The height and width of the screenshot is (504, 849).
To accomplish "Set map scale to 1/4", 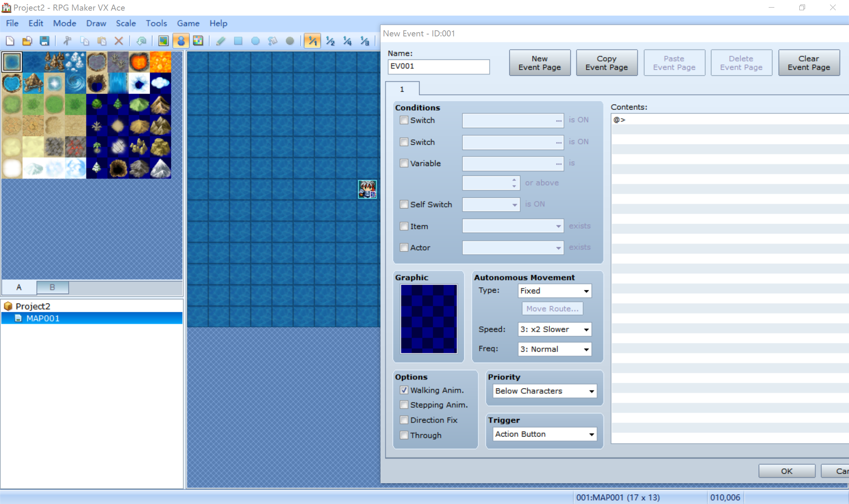I will [x=348, y=41].
